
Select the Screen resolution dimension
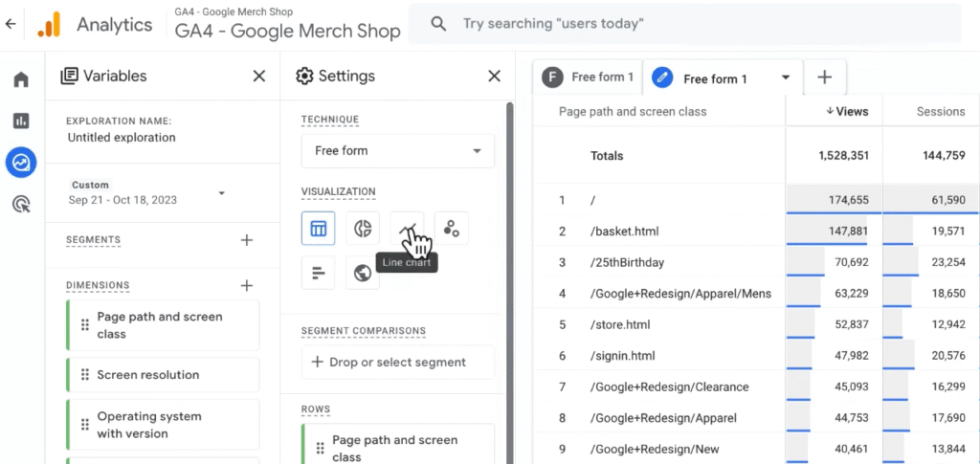[x=163, y=375]
